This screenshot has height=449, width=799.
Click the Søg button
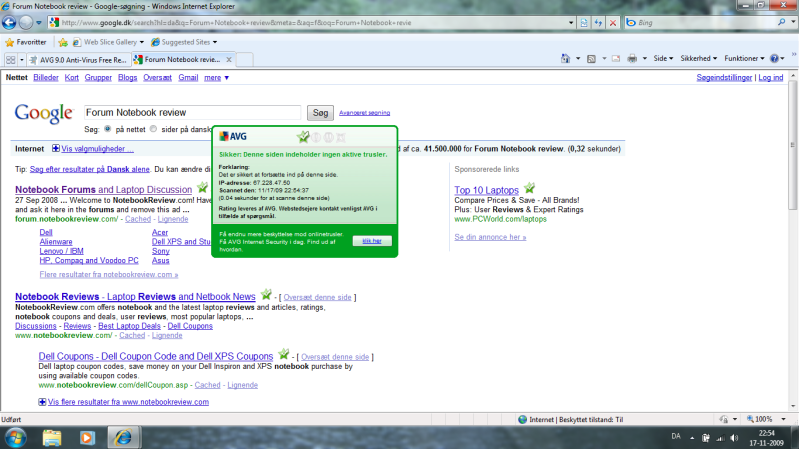tap(320, 113)
